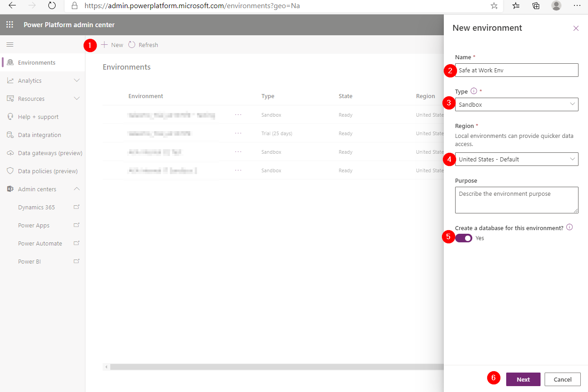Collapse the Admin centers section

tap(77, 189)
